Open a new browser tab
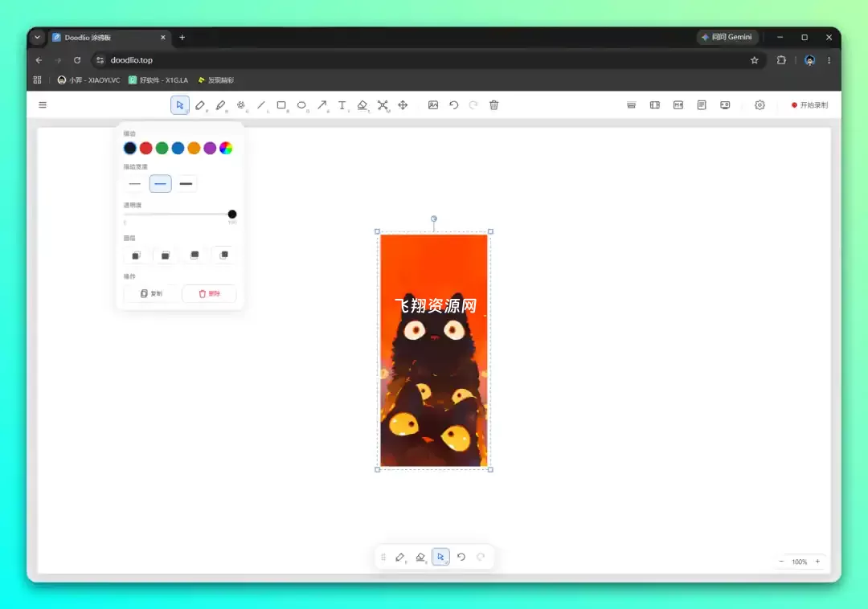 [182, 38]
